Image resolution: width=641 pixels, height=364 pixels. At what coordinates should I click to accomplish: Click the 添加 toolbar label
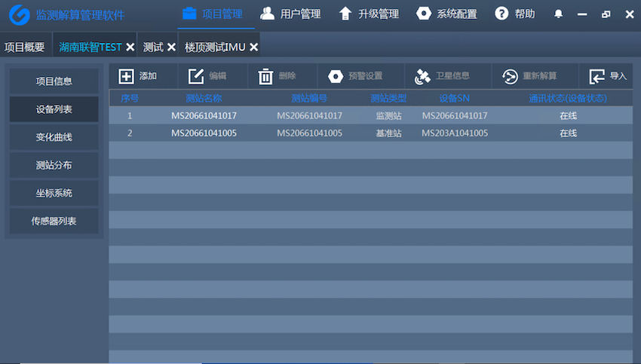click(x=148, y=76)
